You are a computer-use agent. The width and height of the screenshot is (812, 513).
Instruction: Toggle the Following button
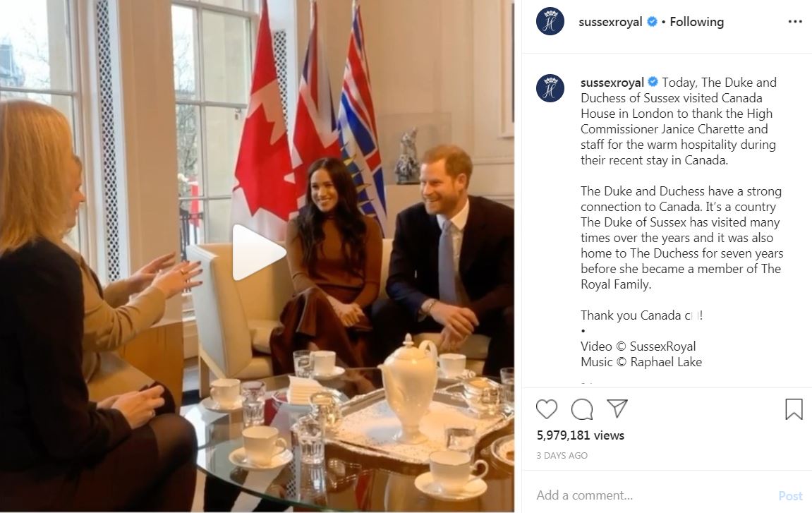click(x=696, y=22)
